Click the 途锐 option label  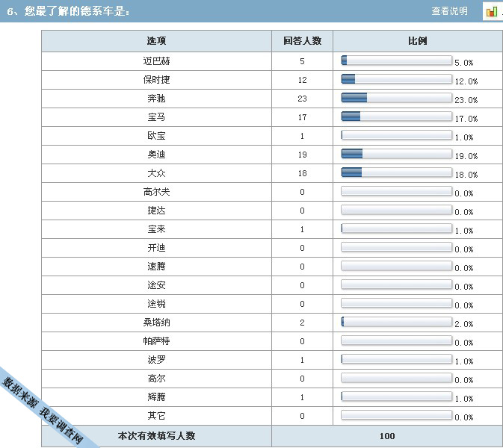click(156, 304)
